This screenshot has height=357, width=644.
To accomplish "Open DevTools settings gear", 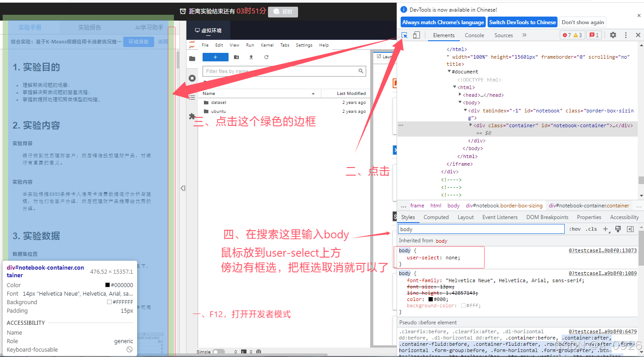I will tap(613, 35).
